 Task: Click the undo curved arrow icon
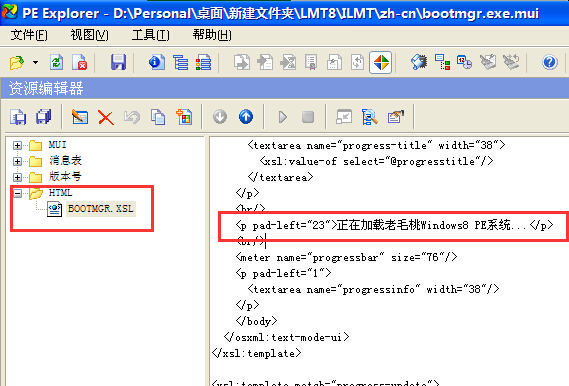point(132,117)
